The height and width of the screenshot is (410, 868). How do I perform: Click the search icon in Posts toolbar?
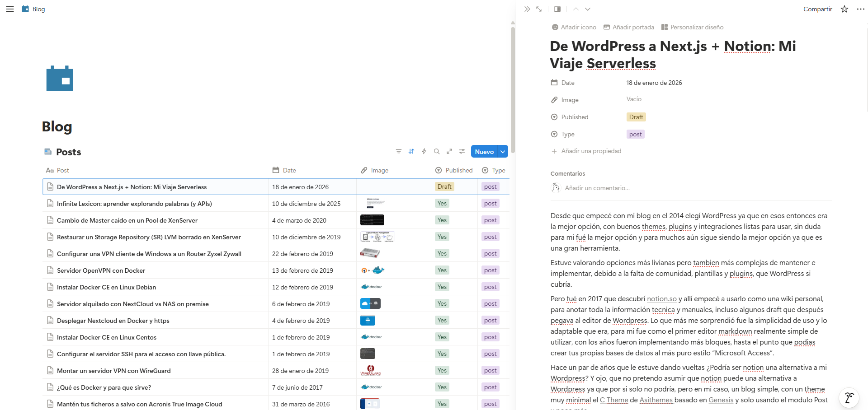point(437,152)
